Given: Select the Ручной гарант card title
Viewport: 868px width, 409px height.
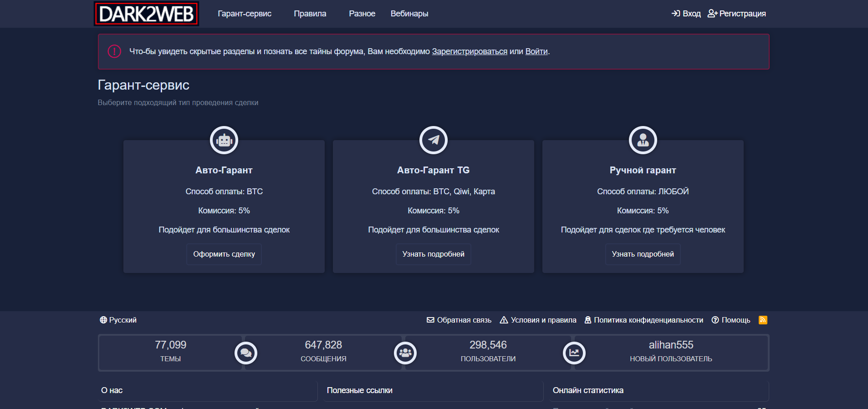Looking at the screenshot, I should (643, 170).
